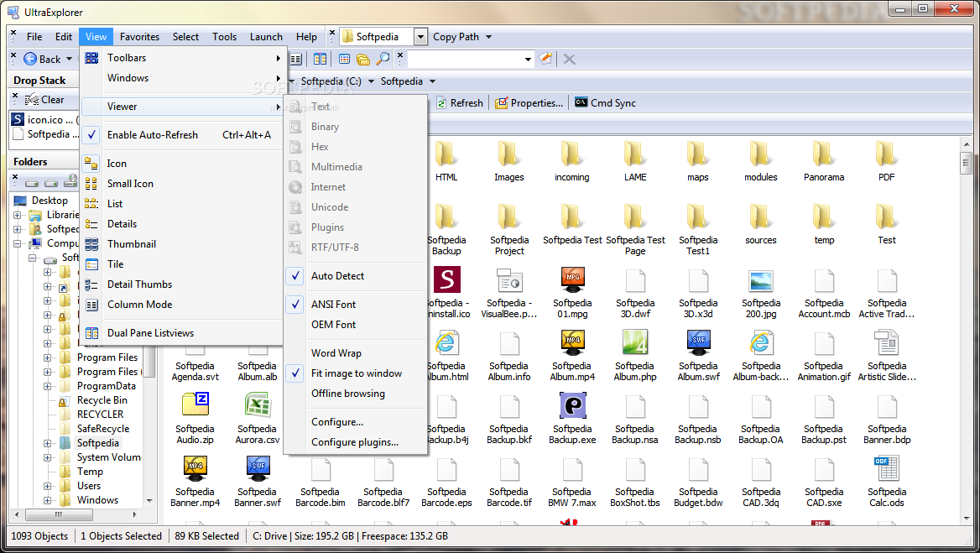Open the Launch menu
Viewport: 980px width, 553px height.
click(x=266, y=37)
